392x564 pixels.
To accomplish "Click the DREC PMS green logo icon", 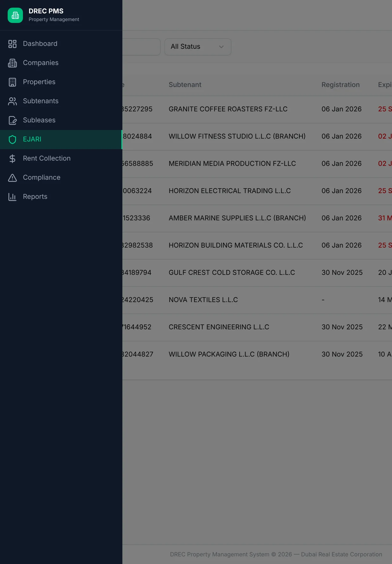I will click(15, 15).
